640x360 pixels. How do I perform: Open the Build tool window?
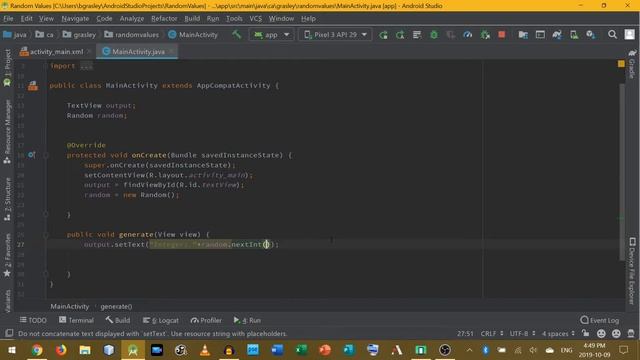point(118,320)
